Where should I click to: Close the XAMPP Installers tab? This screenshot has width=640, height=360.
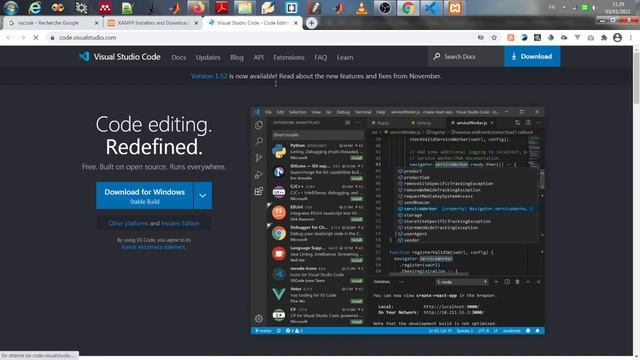[x=196, y=23]
